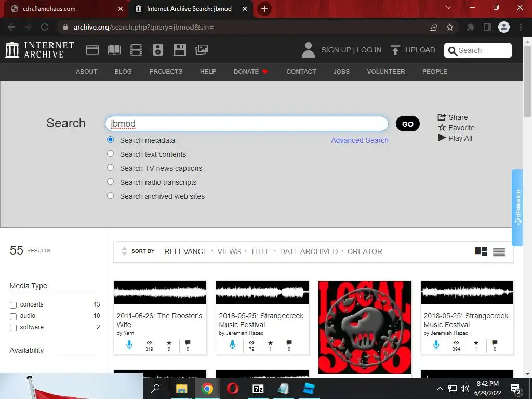Image resolution: width=532 pixels, height=399 pixels.
Task: Open the Images icon in navbar
Action: (202, 50)
